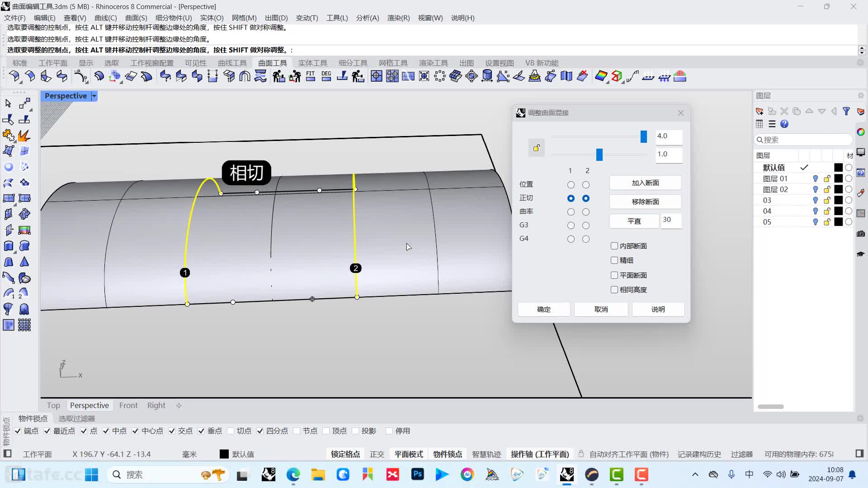The image size is (868, 488).
Task: Click the delete layer X icon
Action: click(x=784, y=111)
